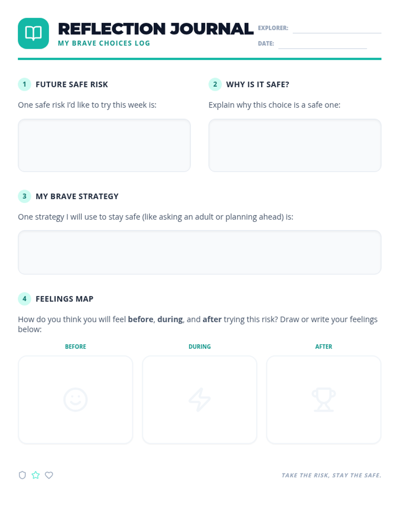Click the 'Take the risk, stay the safe' tagline
Image resolution: width=399 pixels, height=532 pixels.
tap(331, 475)
